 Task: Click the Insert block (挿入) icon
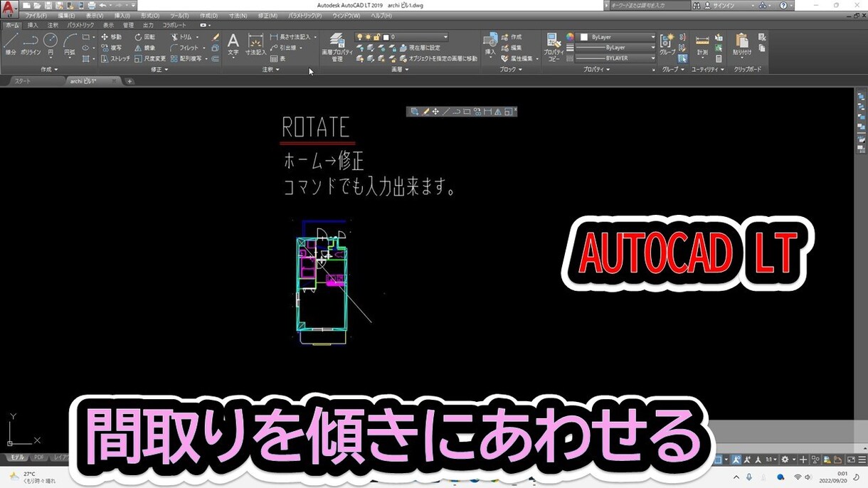tap(490, 44)
